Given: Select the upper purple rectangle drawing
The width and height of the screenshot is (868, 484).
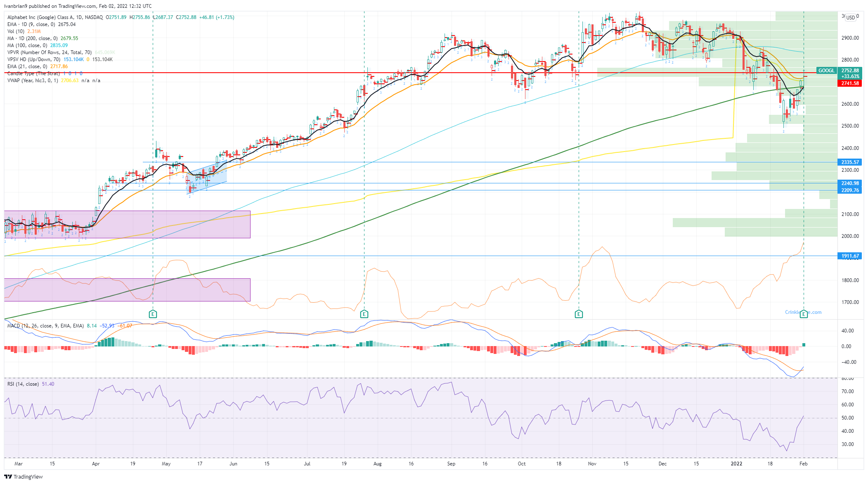Looking at the screenshot, I should click(127, 224).
